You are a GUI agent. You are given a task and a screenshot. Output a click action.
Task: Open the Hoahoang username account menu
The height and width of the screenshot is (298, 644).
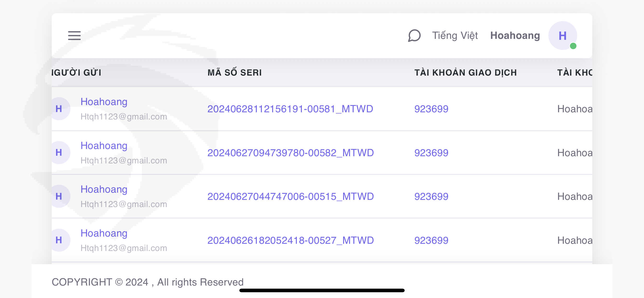pyautogui.click(x=515, y=36)
